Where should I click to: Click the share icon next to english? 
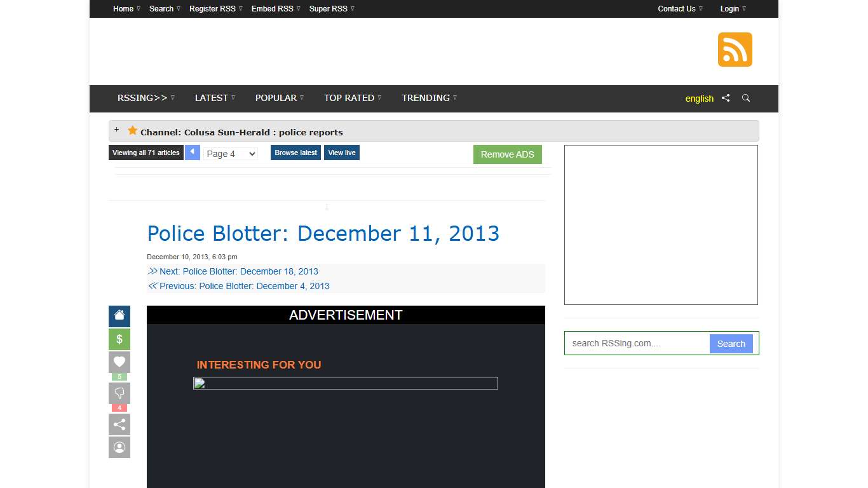(726, 98)
